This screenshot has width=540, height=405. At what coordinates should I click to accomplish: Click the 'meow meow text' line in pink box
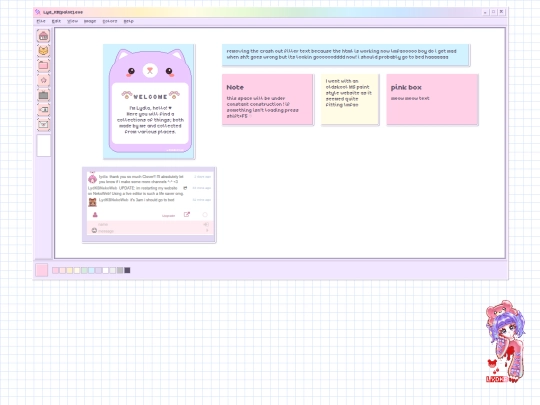coord(410,98)
